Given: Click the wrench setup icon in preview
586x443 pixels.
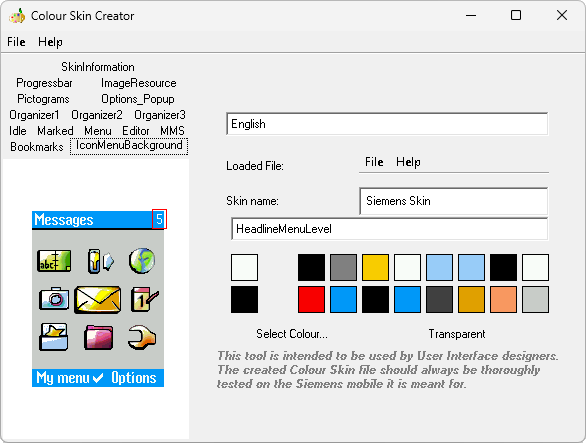Looking at the screenshot, I should (142, 337).
